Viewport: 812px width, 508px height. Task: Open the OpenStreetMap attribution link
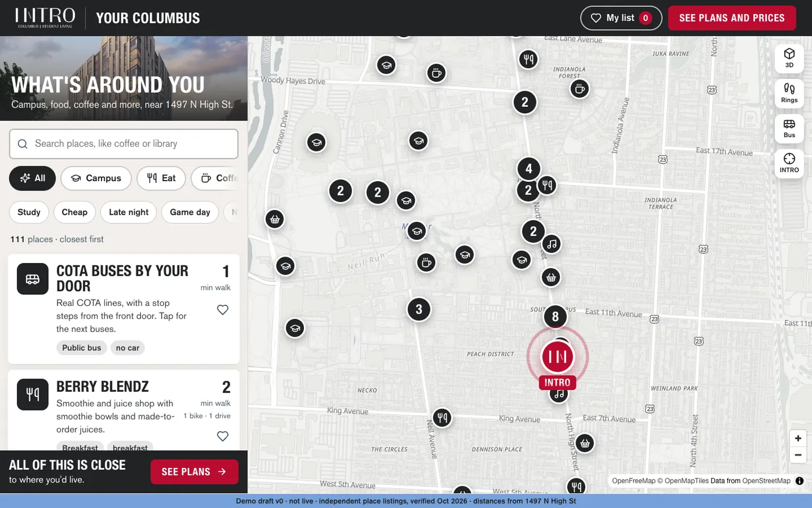(766, 481)
